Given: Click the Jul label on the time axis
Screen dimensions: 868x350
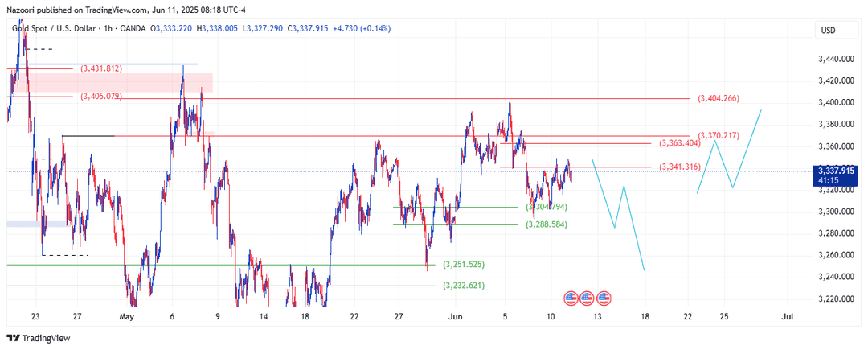Looking at the screenshot, I should [x=787, y=317].
